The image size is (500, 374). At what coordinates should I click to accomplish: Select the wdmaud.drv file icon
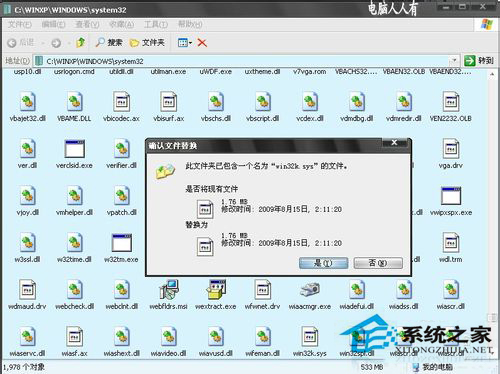tap(28, 289)
